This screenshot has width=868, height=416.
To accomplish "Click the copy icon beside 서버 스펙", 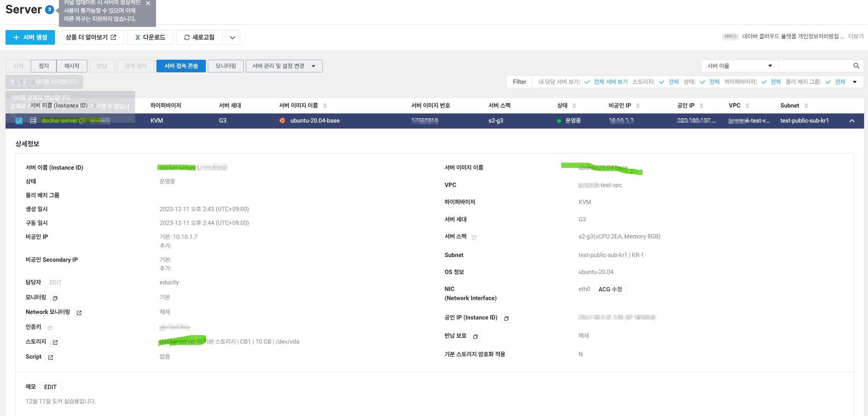I will point(474,237).
